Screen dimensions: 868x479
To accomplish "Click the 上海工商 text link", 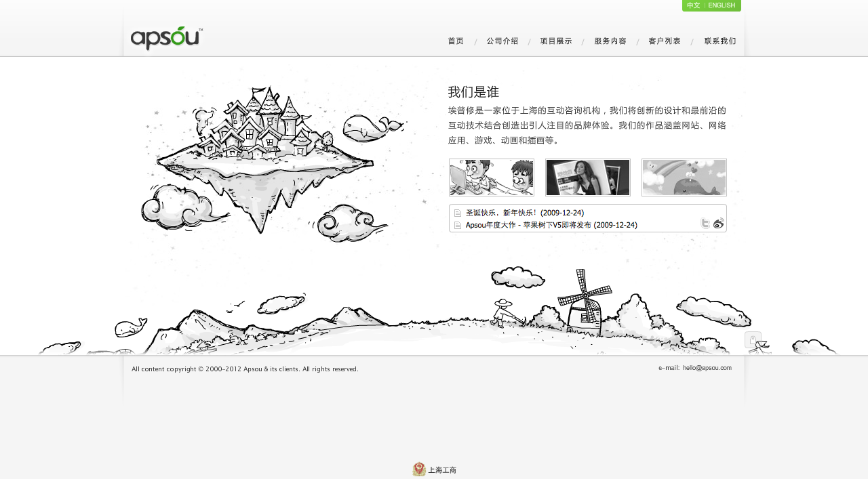I will (442, 470).
